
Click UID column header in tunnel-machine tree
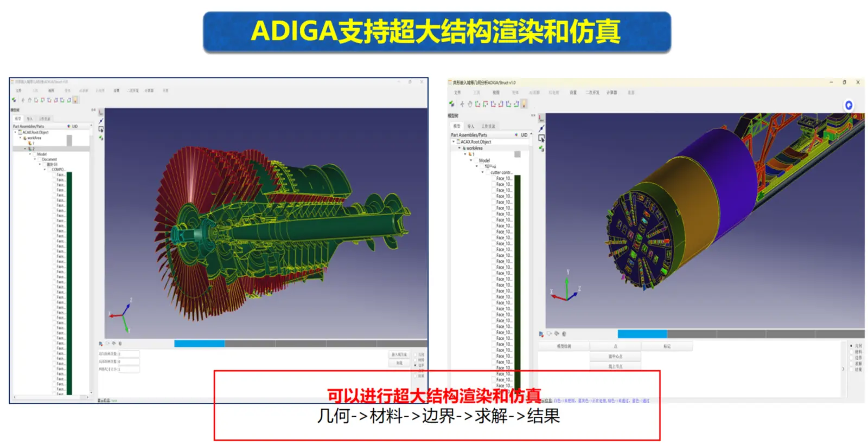tap(524, 135)
